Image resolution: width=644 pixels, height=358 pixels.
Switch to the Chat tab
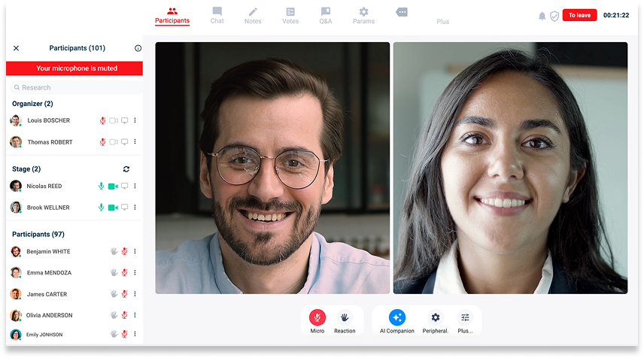[217, 15]
